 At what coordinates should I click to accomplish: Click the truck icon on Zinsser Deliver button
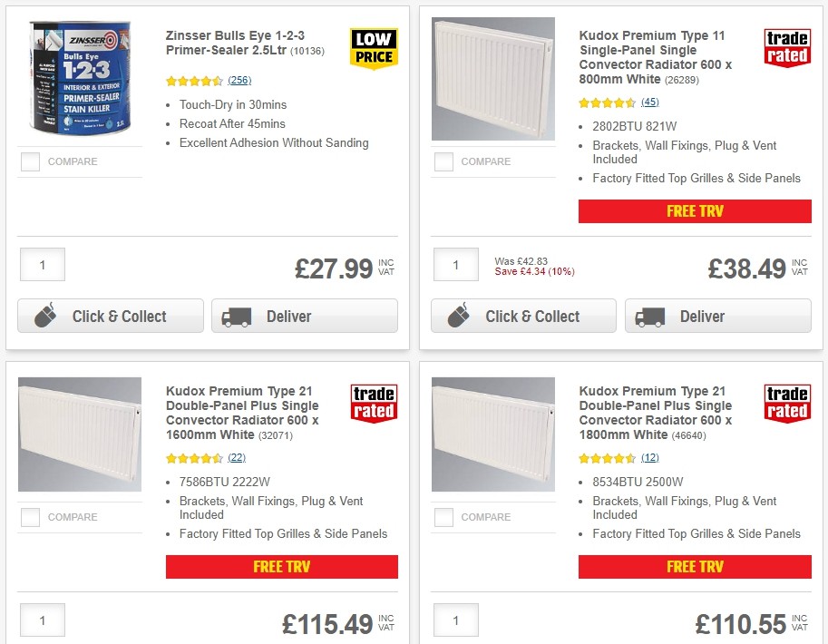(x=237, y=316)
